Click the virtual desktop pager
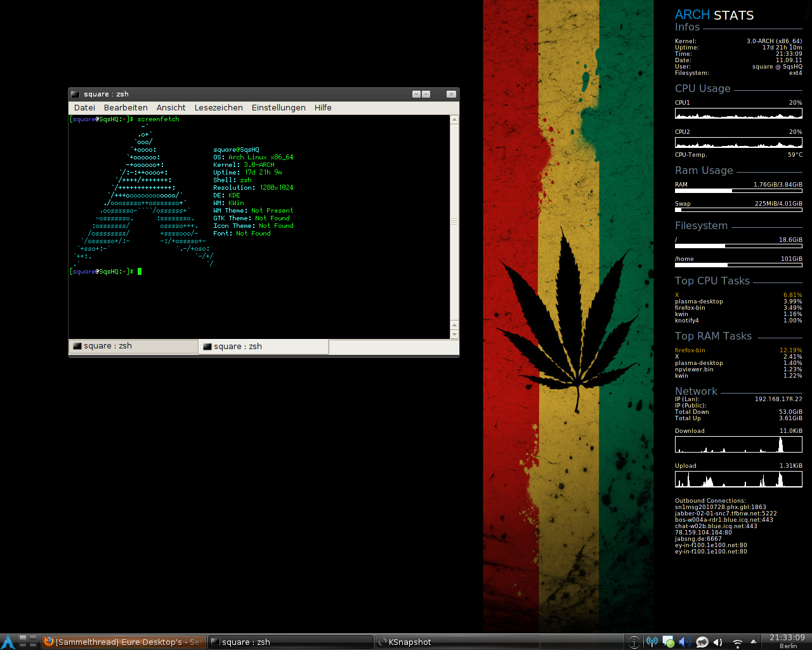This screenshot has height=650, width=812. [27, 642]
